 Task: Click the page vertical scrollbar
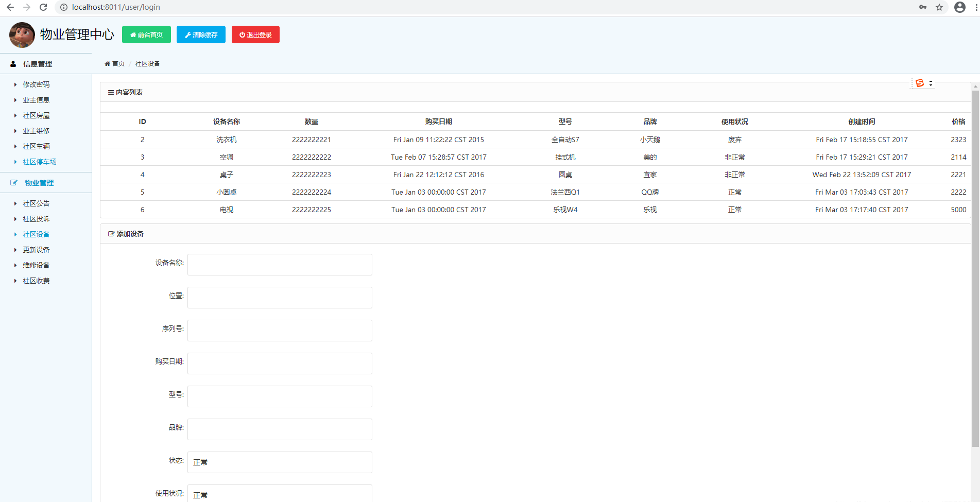coord(975,268)
